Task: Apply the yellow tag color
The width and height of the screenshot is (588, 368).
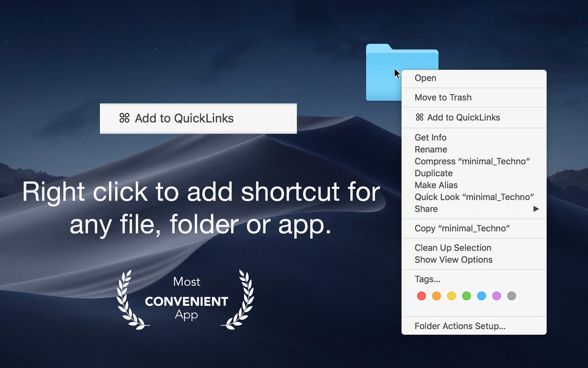Action: tap(452, 296)
